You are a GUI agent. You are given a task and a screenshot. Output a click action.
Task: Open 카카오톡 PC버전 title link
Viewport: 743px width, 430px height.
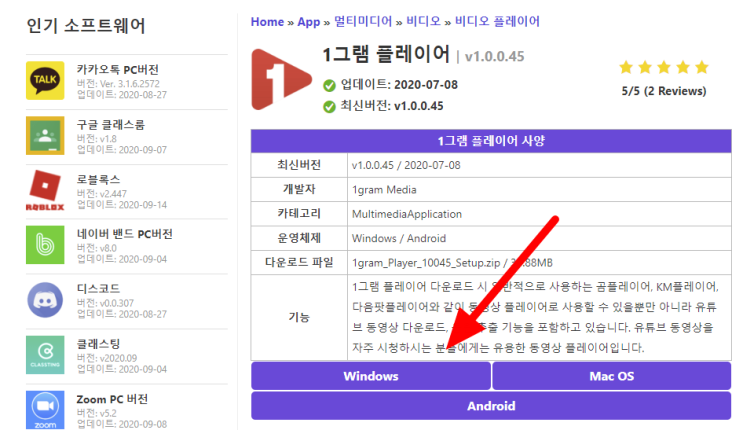(118, 70)
